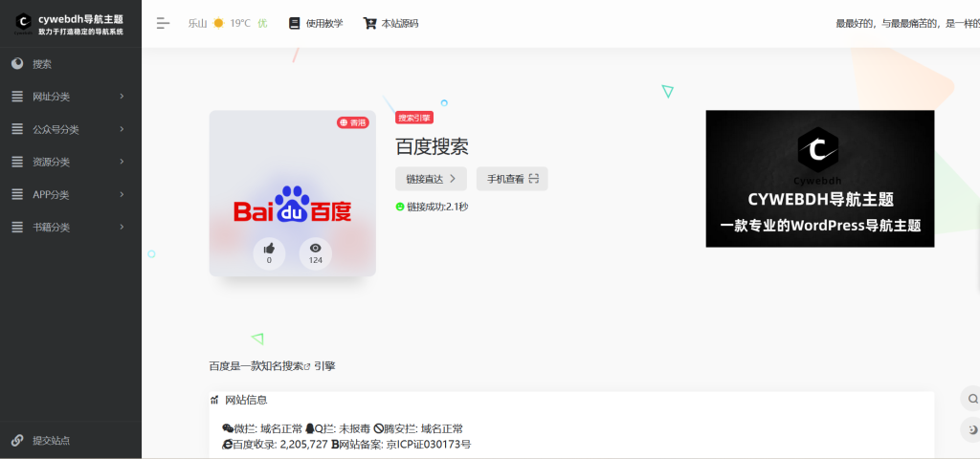
Task: Toggle the dark mode moon button
Action: pos(972,429)
